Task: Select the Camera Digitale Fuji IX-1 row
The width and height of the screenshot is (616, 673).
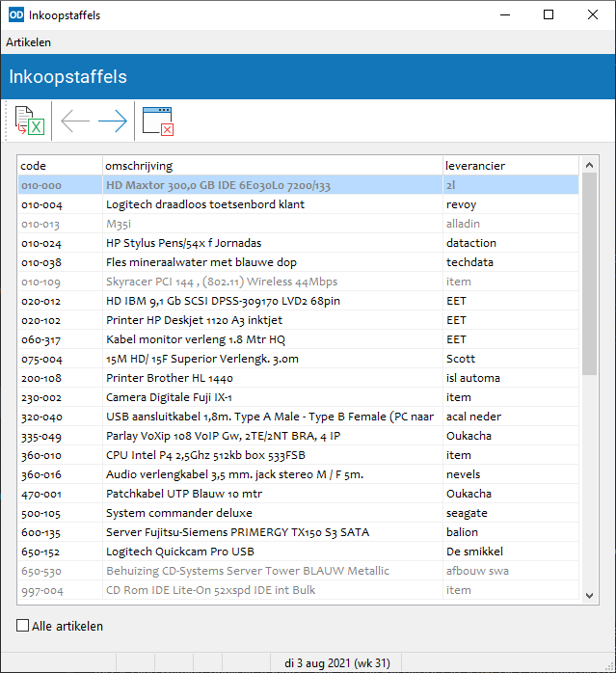Action: pyautogui.click(x=298, y=397)
